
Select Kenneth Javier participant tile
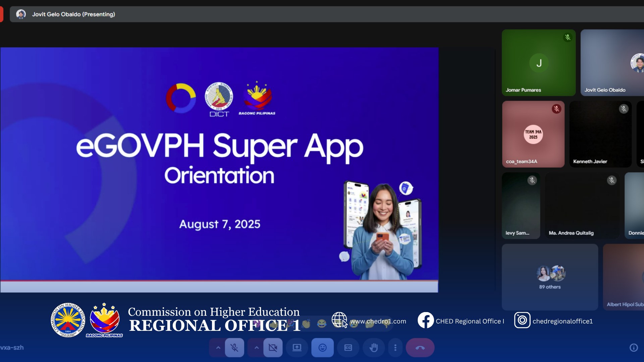pyautogui.click(x=600, y=134)
